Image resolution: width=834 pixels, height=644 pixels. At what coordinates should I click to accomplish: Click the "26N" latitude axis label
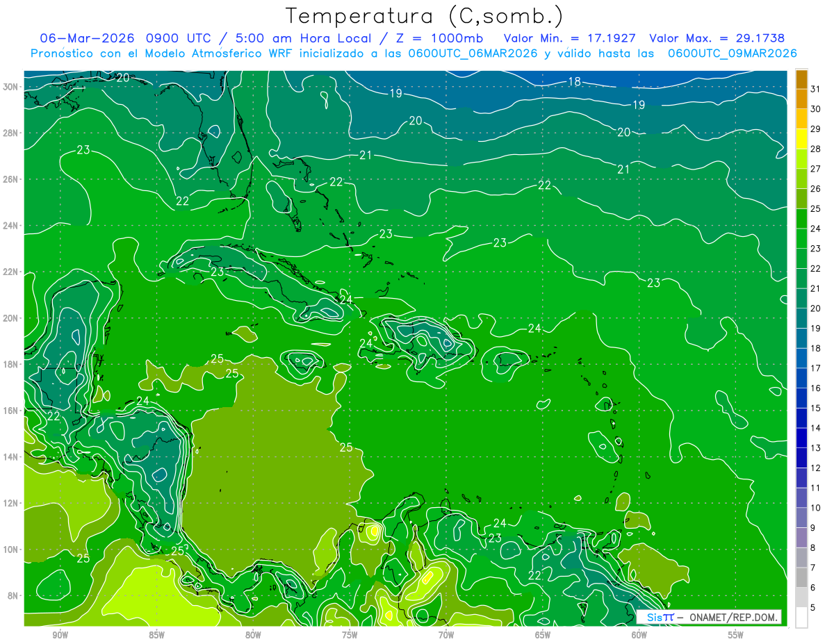pyautogui.click(x=10, y=179)
